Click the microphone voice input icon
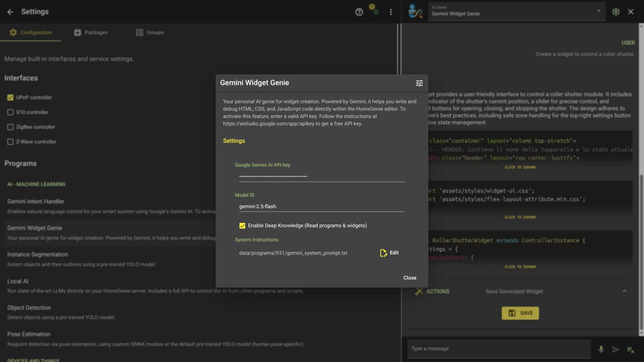 [601, 349]
